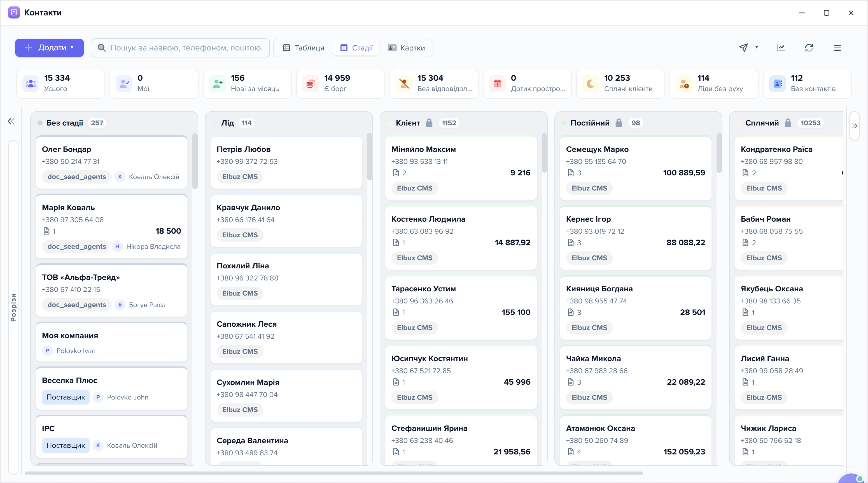Click Кернес Ігор amount 88 088,22
This screenshot has height=483, width=868.
[x=685, y=242]
